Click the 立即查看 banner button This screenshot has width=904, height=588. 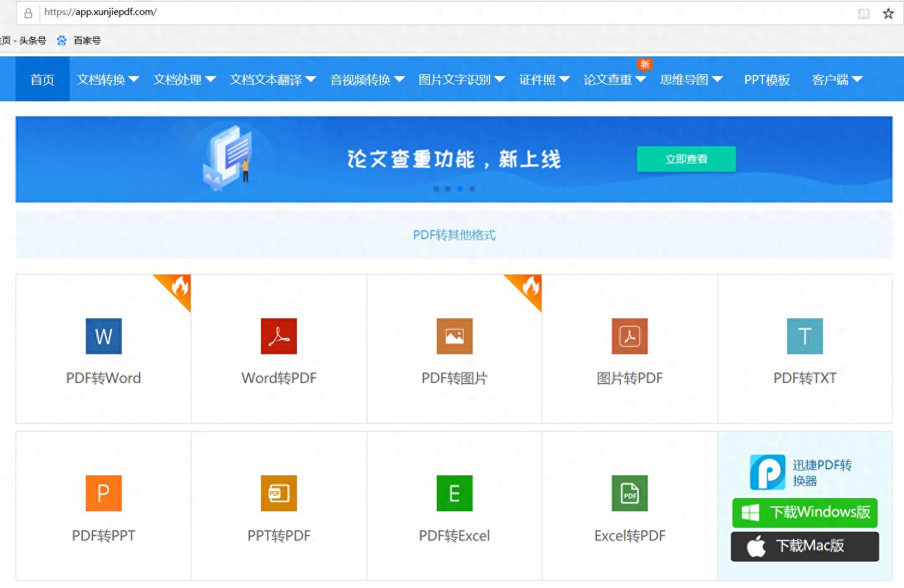[x=686, y=159]
